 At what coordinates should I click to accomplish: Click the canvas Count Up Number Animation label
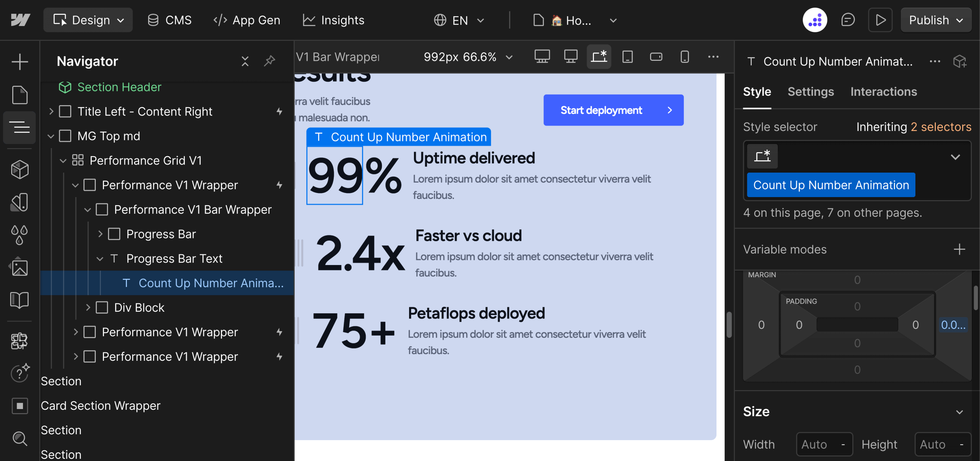click(x=398, y=137)
